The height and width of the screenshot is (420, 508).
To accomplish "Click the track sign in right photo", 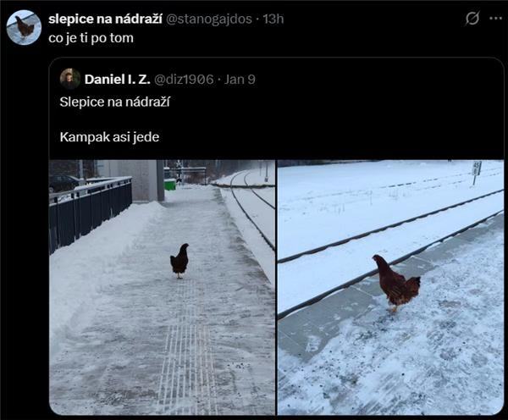I will pyautogui.click(x=477, y=172).
